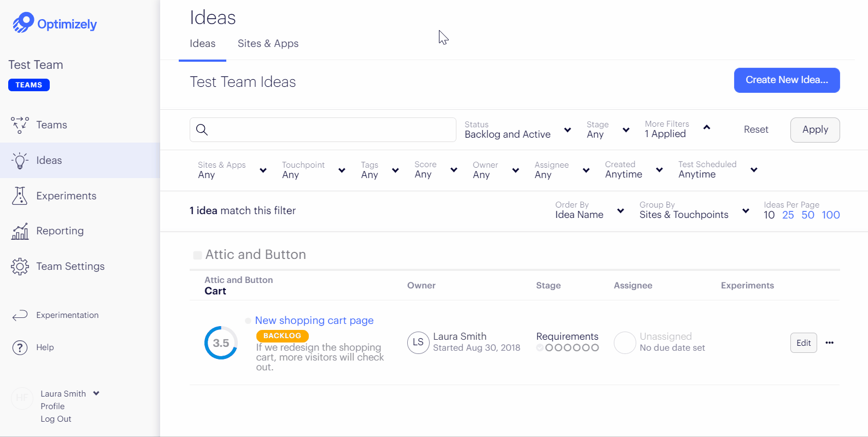Open Help question mark icon

pyautogui.click(x=20, y=347)
